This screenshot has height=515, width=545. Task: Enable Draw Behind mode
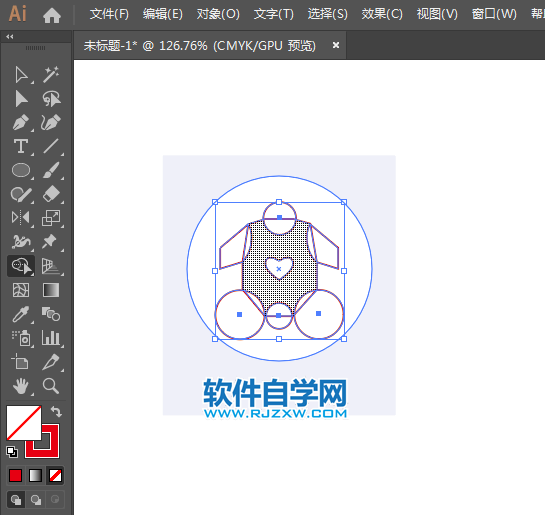coord(36,500)
